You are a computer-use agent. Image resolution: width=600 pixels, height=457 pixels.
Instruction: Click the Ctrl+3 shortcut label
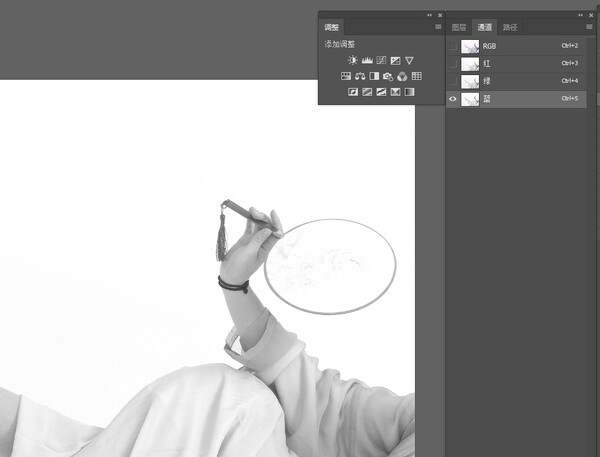[569, 63]
